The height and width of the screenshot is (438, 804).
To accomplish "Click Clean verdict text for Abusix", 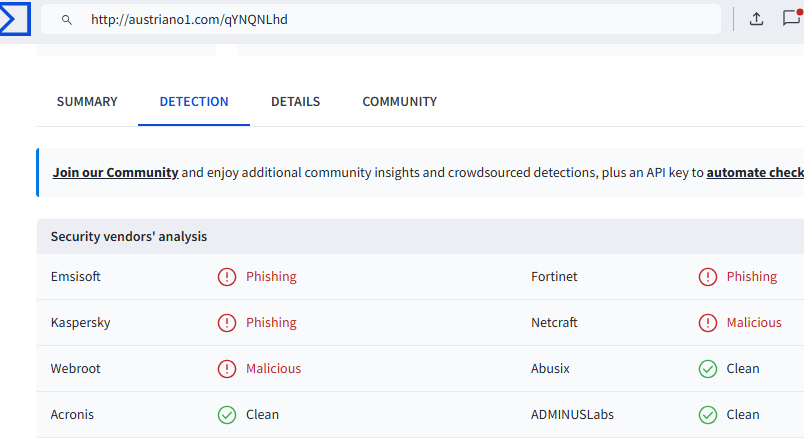I will [743, 368].
